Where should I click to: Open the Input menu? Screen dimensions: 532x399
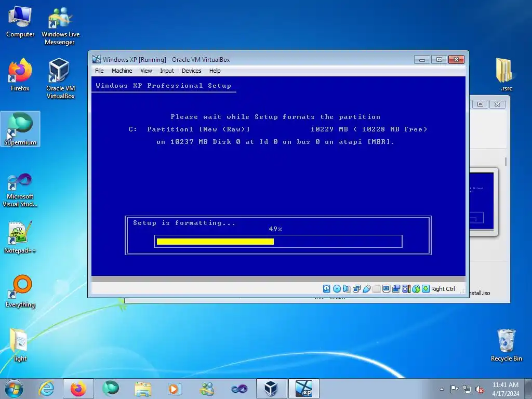coord(167,71)
